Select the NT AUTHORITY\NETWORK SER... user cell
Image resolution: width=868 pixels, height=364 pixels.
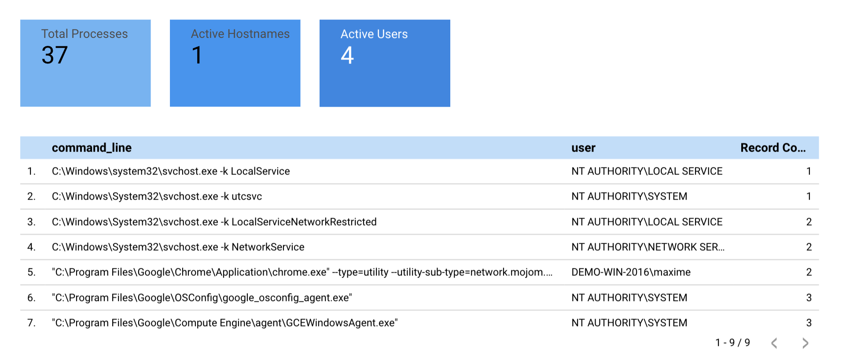point(647,247)
